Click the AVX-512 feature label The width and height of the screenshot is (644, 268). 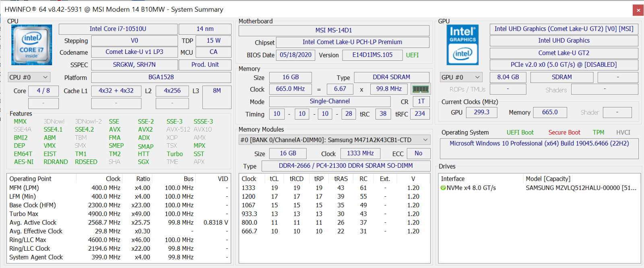coord(178,130)
